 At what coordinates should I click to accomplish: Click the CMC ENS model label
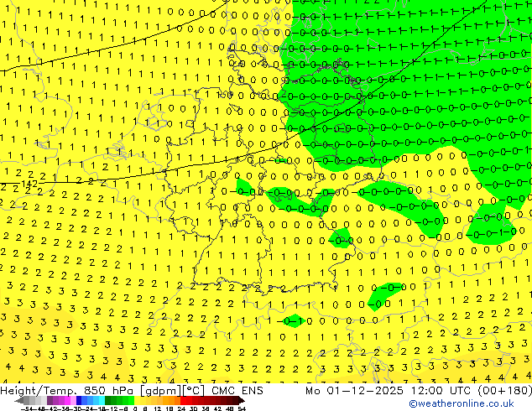point(237,391)
